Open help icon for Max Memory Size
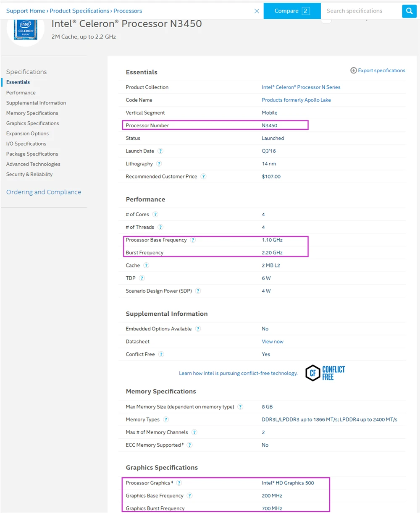 [x=240, y=407]
